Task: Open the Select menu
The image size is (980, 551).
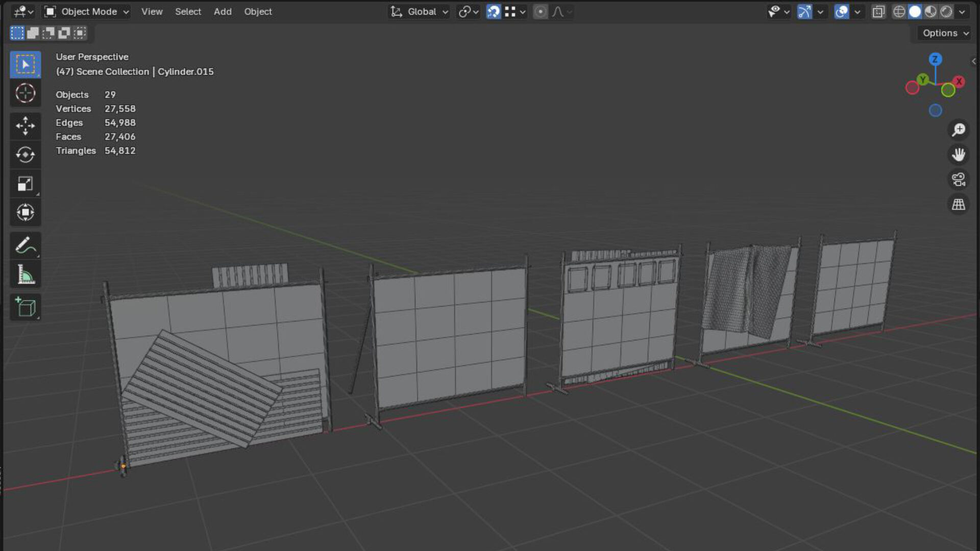Action: coord(188,12)
